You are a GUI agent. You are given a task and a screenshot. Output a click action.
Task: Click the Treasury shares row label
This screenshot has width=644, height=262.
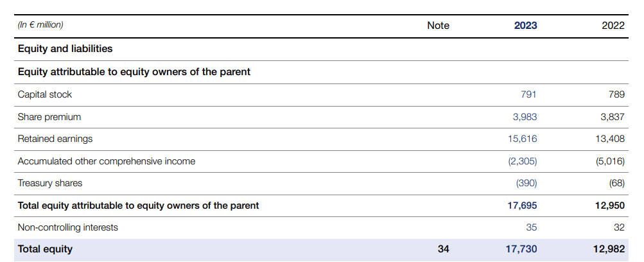[x=50, y=183]
